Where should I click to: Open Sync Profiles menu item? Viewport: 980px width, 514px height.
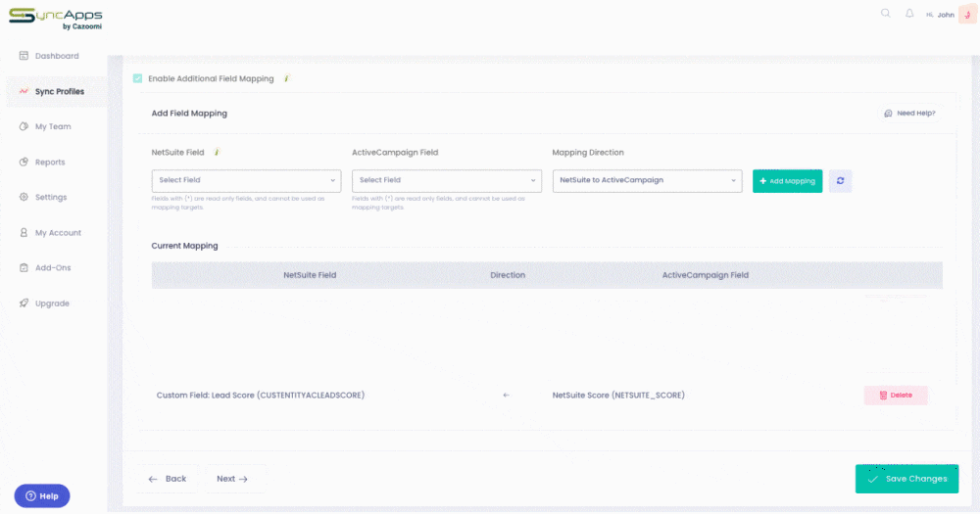click(60, 91)
